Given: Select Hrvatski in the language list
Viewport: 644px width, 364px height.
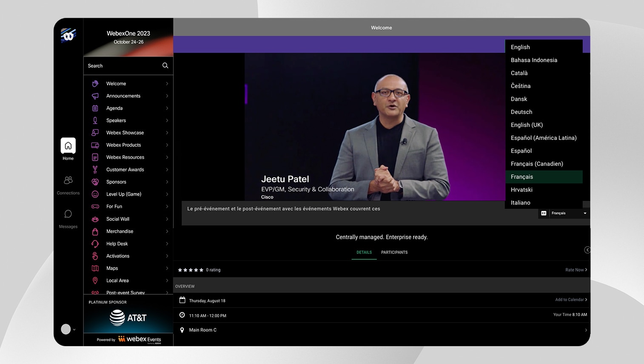Looking at the screenshot, I should point(544,190).
